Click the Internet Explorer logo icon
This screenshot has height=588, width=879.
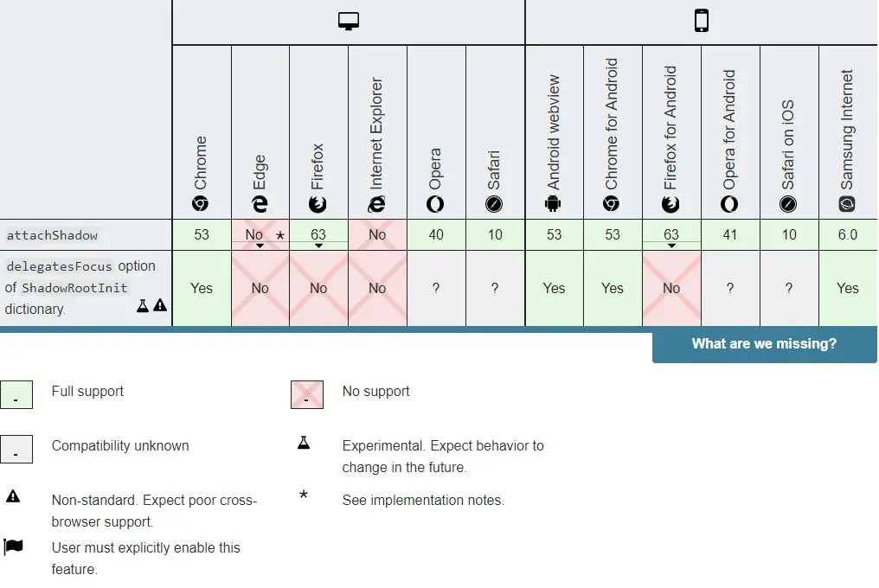[x=377, y=204]
